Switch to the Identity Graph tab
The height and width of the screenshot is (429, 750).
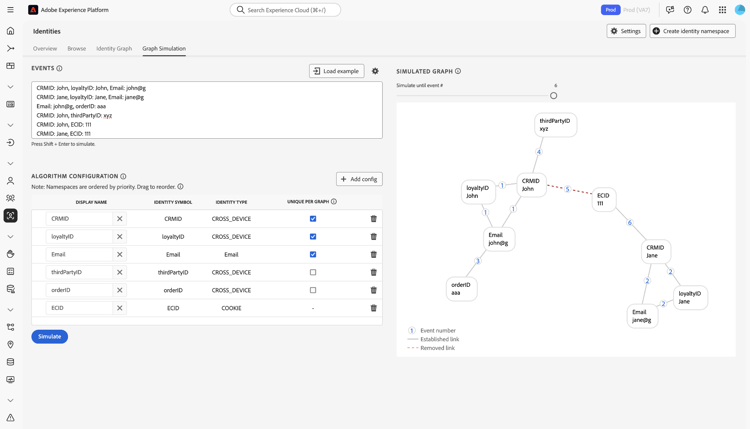pos(114,48)
